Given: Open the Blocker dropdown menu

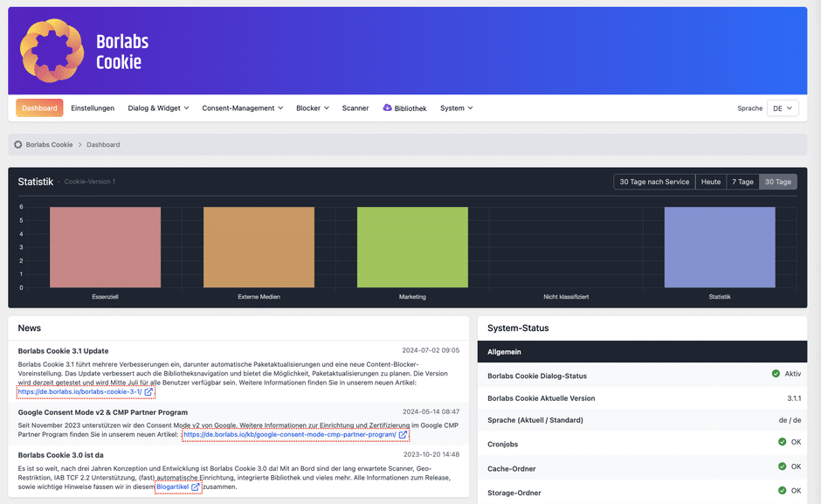Looking at the screenshot, I should pyautogui.click(x=313, y=107).
